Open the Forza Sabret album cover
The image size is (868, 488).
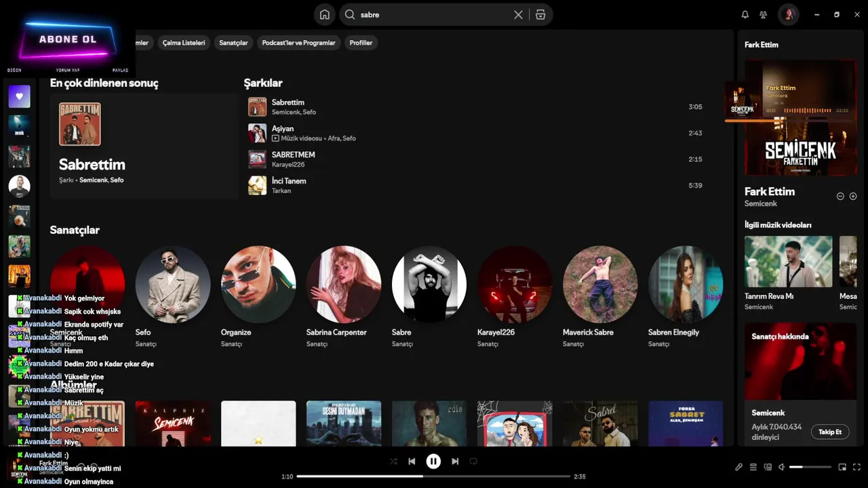tap(686, 424)
